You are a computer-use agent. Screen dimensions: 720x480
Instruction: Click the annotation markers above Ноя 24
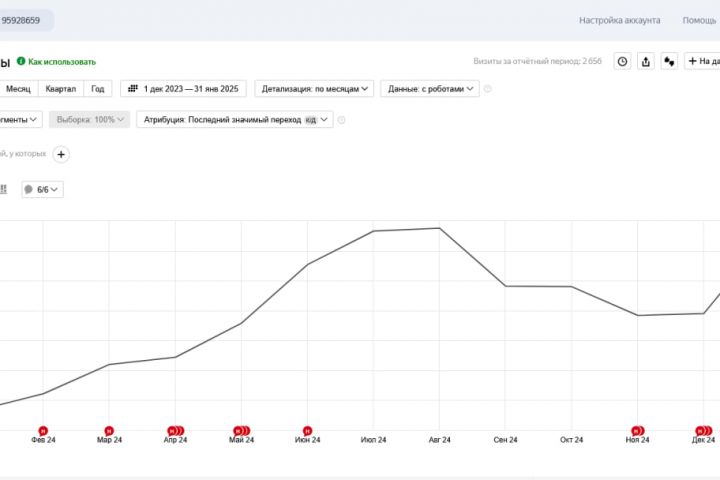click(x=637, y=431)
